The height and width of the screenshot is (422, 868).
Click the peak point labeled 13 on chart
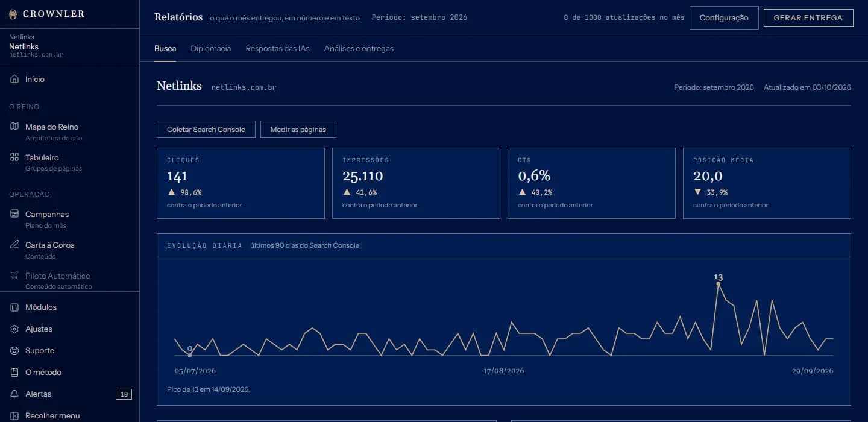coord(719,283)
